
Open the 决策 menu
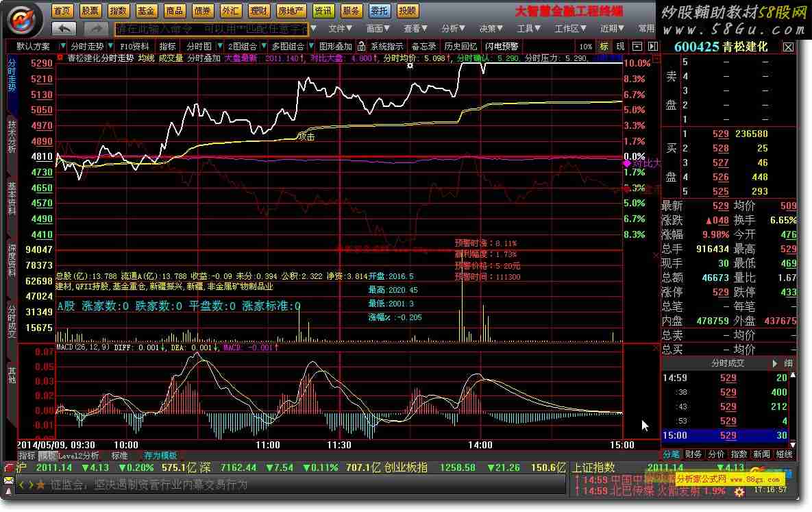(491, 29)
